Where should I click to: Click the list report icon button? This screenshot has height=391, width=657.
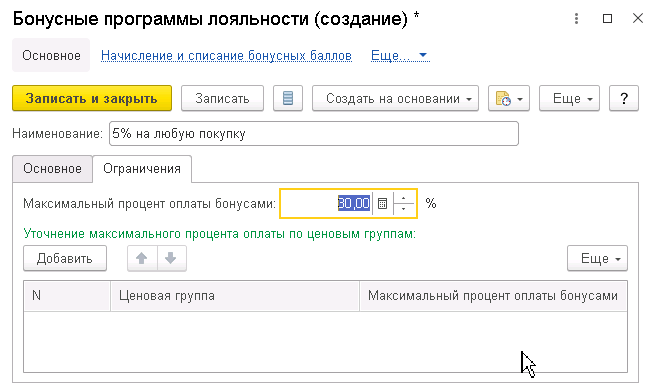pyautogui.click(x=288, y=98)
